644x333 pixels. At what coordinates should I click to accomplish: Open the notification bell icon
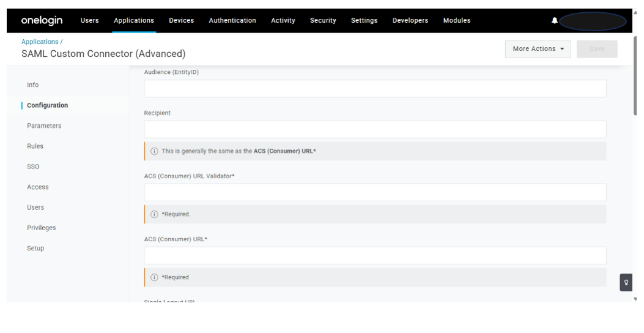point(554,21)
